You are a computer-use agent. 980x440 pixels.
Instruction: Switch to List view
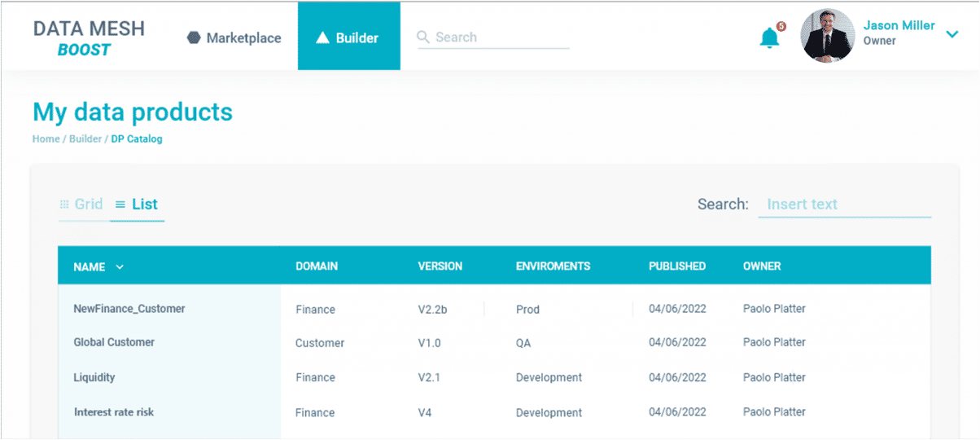(137, 205)
